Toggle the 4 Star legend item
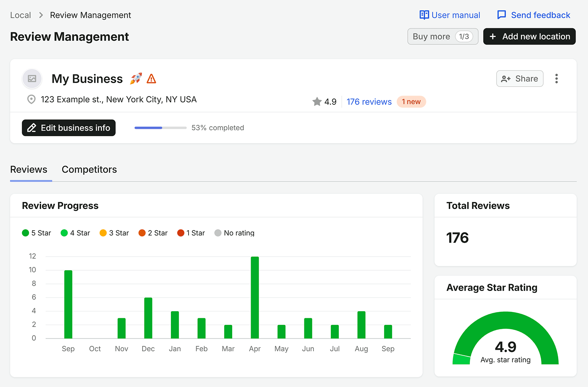The height and width of the screenshot is (387, 588). (x=75, y=233)
